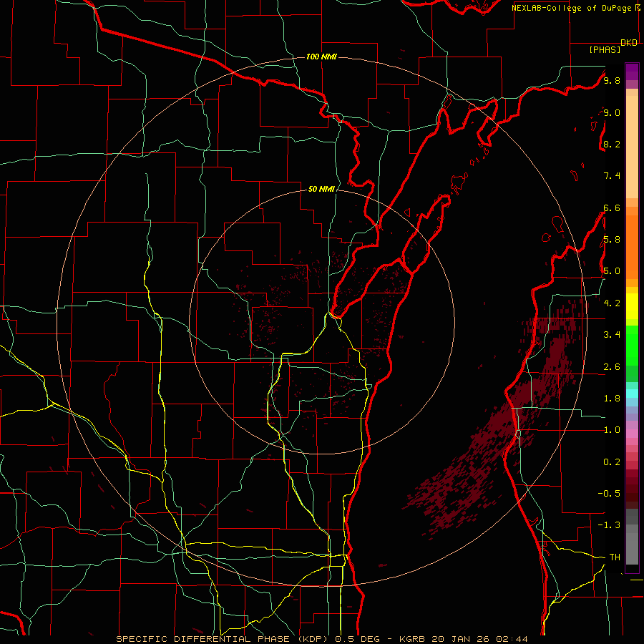Click the [PHAS] product label

point(605,49)
